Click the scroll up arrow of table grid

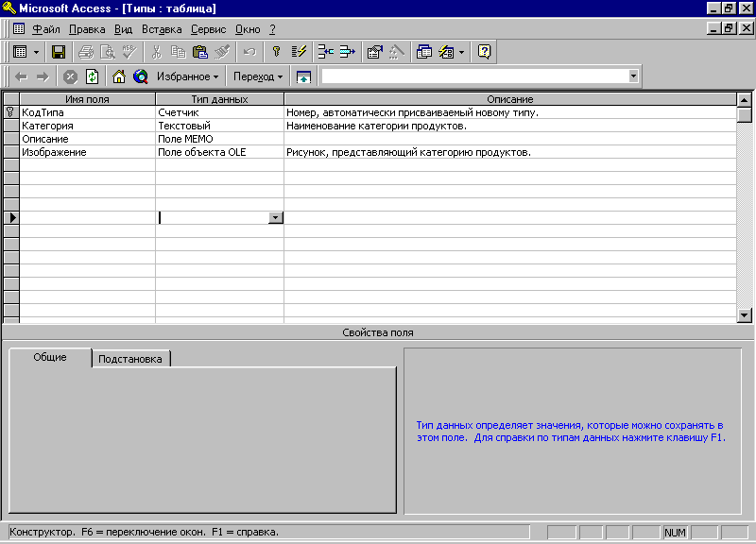click(x=744, y=100)
